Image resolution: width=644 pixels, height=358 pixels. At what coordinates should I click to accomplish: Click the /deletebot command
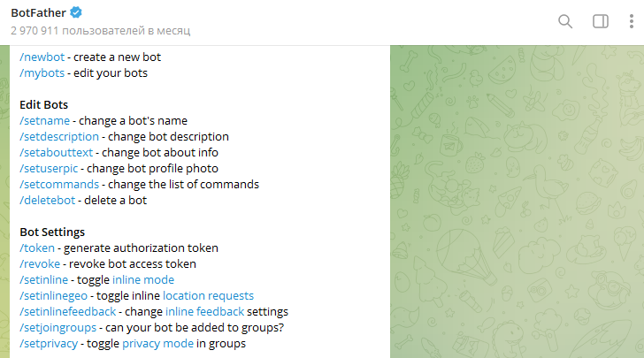point(47,201)
